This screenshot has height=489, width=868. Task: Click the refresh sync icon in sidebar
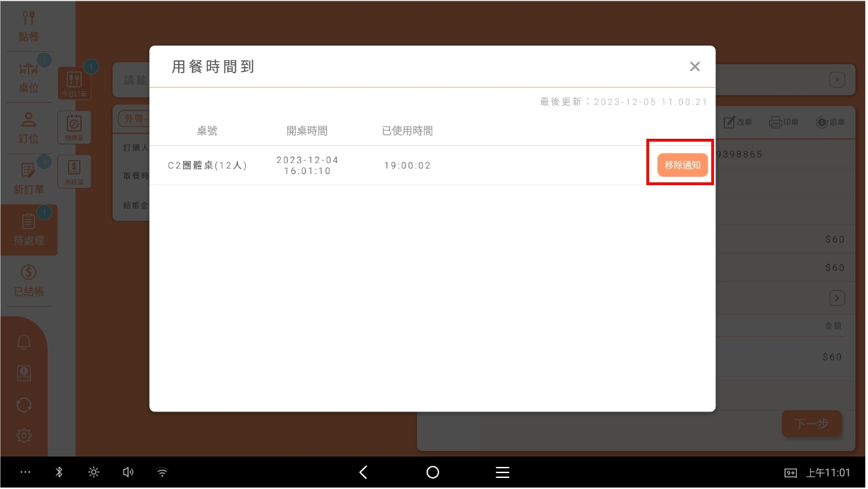24,405
